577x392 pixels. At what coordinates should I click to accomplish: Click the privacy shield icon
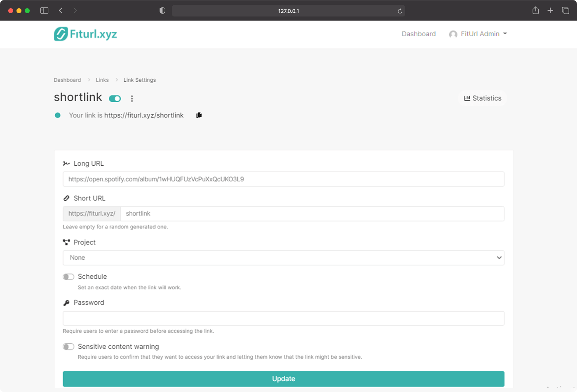[162, 11]
